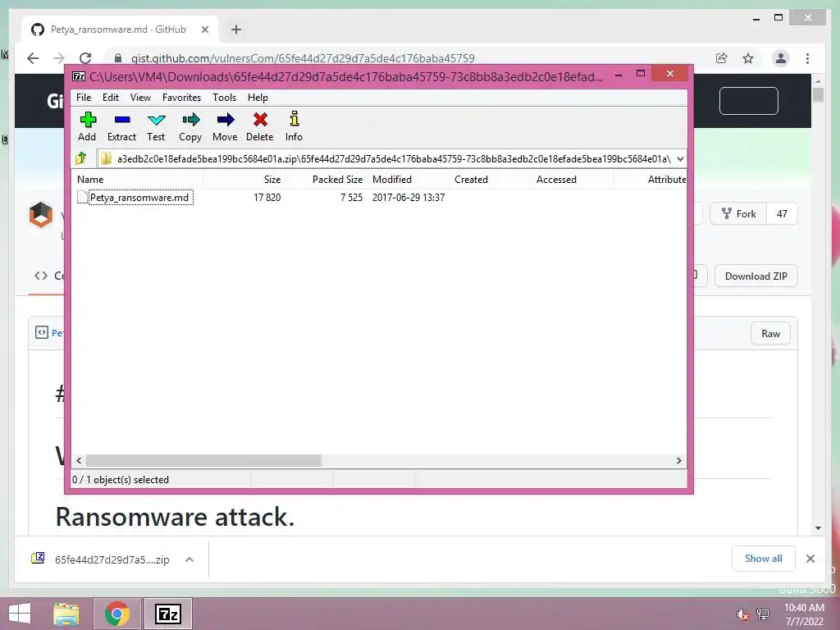The width and height of the screenshot is (840, 630).
Task: Click the left arrow of the 7-Zip scrollbar
Action: tap(80, 460)
